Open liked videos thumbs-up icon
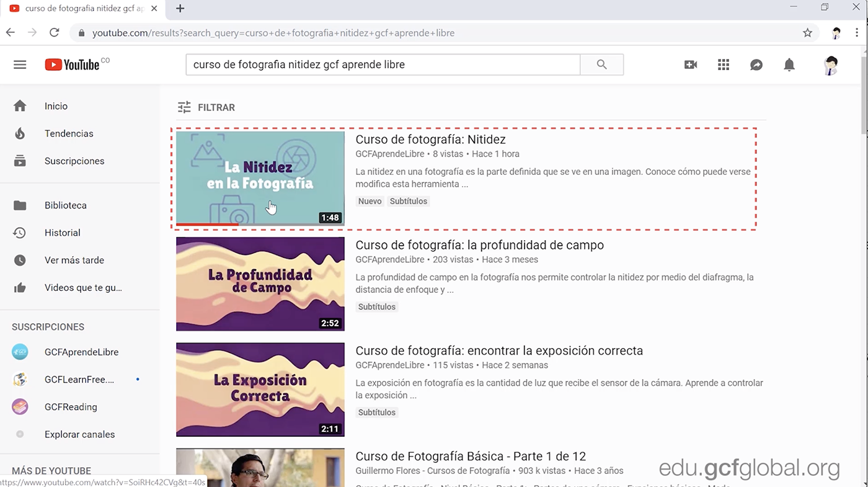This screenshot has width=868, height=487. [20, 287]
